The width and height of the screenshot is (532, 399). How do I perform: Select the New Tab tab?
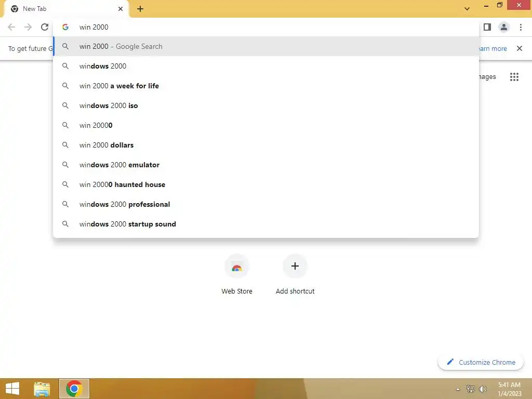coord(66,9)
